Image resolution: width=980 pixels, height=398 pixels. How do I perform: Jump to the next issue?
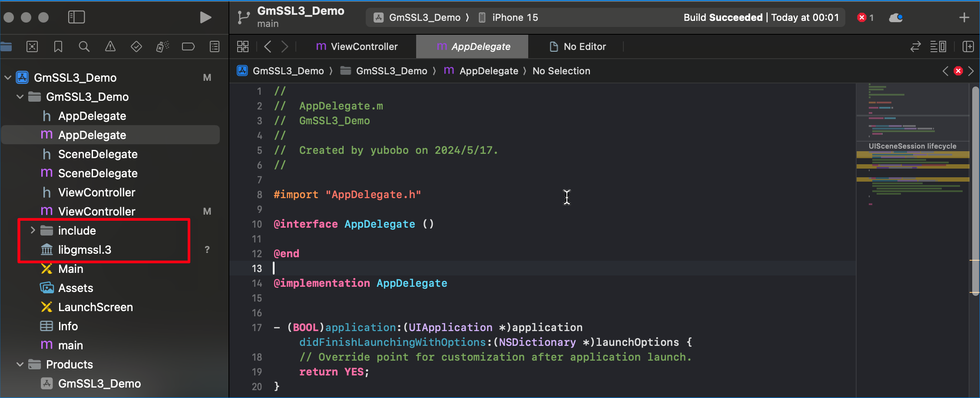(971, 71)
